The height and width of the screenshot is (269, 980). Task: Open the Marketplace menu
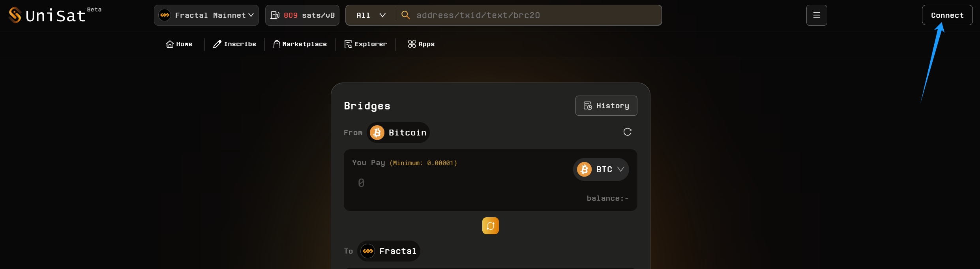(300, 44)
